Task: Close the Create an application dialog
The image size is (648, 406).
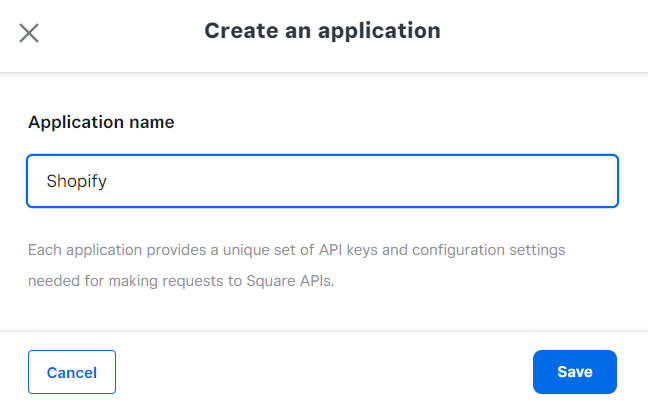Action: tap(29, 33)
